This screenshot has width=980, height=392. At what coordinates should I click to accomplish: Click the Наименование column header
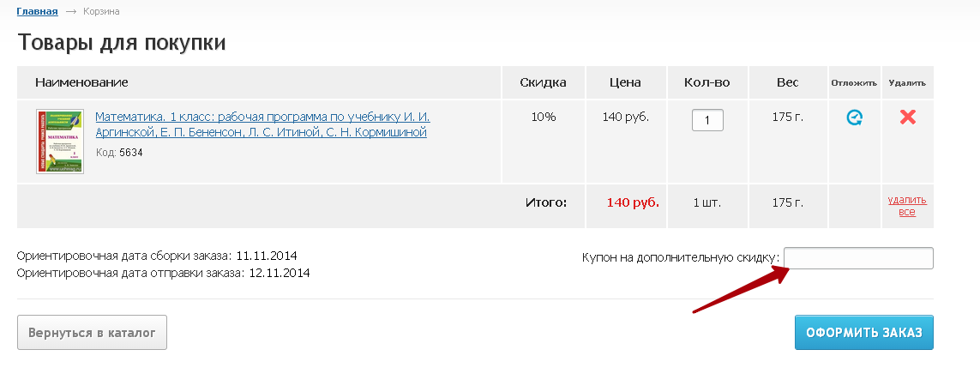click(x=81, y=82)
